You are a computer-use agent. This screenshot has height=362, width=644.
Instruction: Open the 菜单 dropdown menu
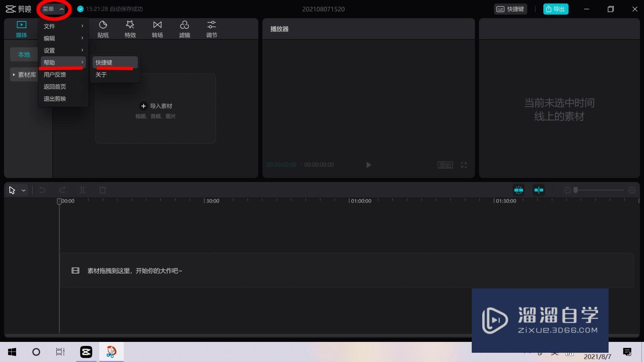point(53,9)
